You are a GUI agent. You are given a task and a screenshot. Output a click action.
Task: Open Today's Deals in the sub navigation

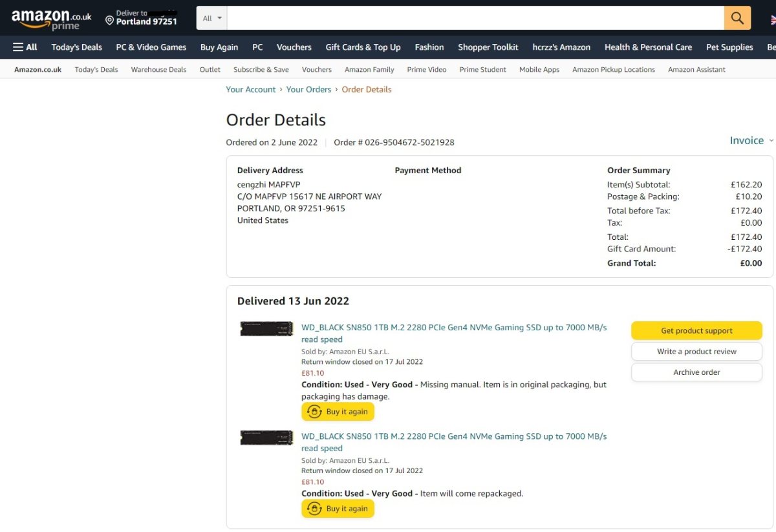pyautogui.click(x=96, y=70)
